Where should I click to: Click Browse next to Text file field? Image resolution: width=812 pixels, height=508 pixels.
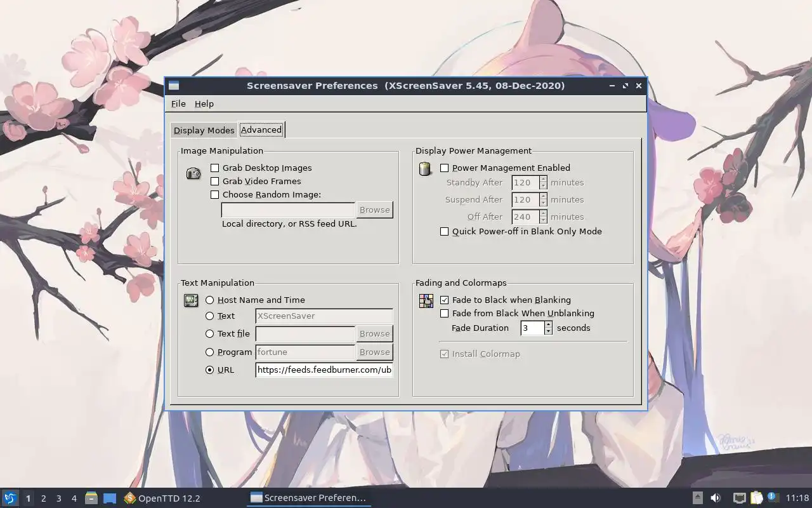pos(374,334)
